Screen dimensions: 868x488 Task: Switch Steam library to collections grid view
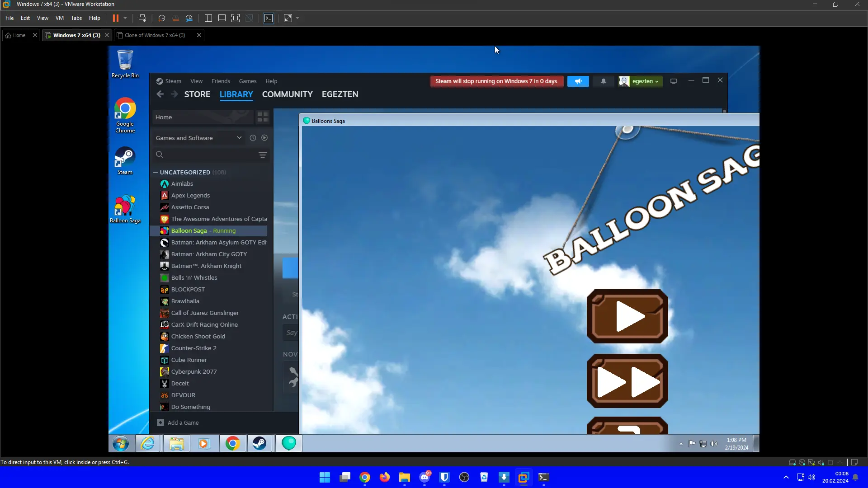coord(263,117)
